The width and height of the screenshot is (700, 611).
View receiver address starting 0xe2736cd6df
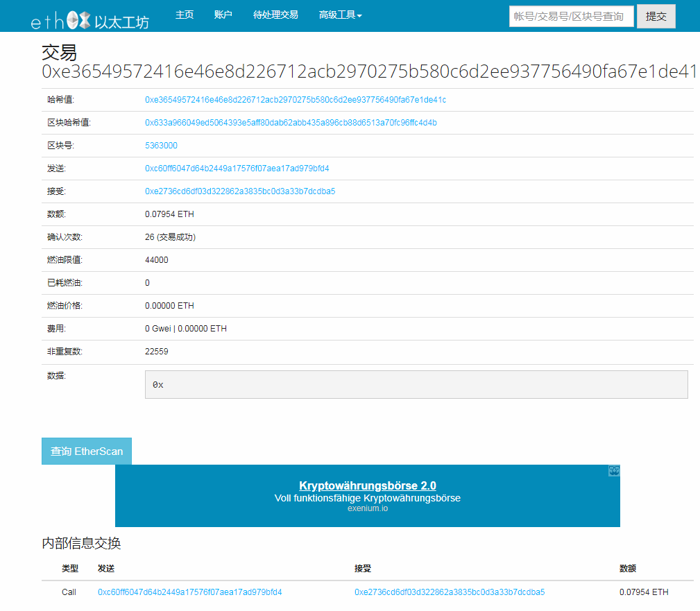tap(238, 191)
